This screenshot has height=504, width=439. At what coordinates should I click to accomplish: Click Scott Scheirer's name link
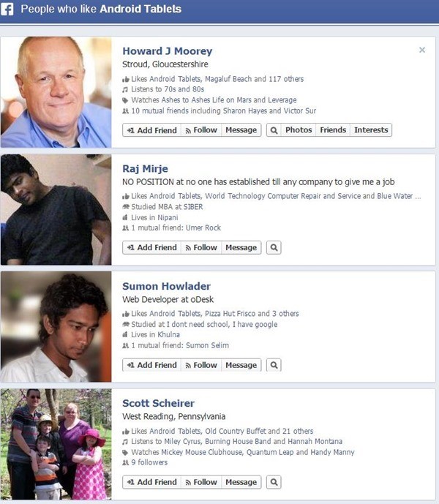tap(158, 403)
